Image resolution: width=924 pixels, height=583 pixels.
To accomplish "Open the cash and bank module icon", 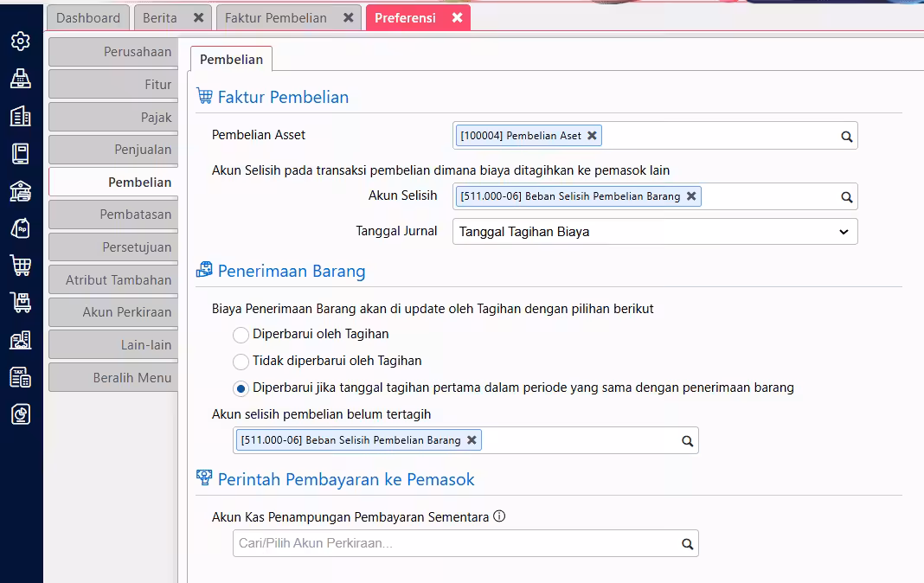I will [21, 191].
